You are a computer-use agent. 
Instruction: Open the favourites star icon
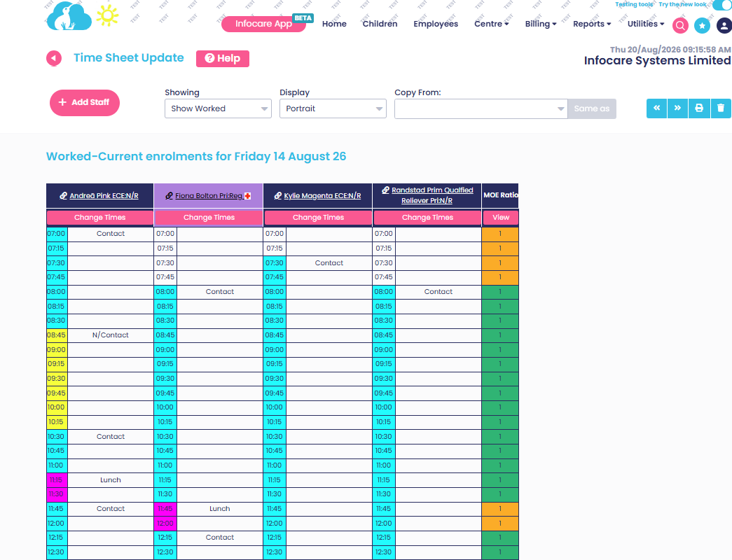click(x=702, y=25)
